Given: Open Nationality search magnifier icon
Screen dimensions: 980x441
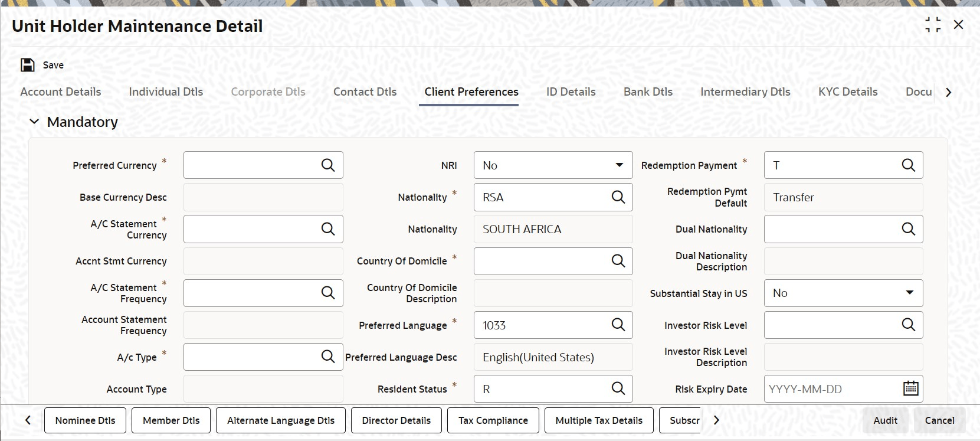Looking at the screenshot, I should (618, 197).
